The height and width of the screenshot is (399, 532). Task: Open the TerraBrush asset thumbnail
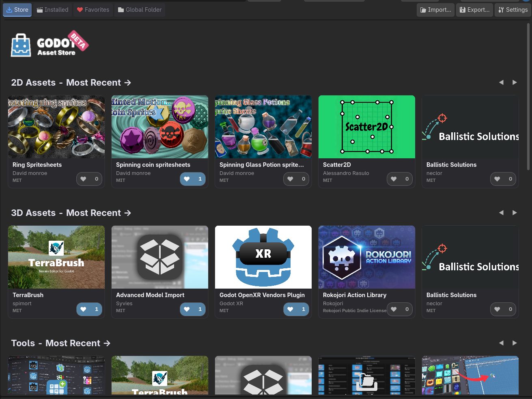point(56,257)
